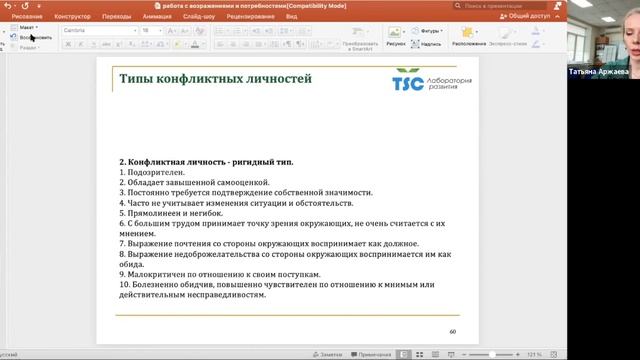Switch to Normal view icon
This screenshot has height=360, width=640.
pos(404,354)
